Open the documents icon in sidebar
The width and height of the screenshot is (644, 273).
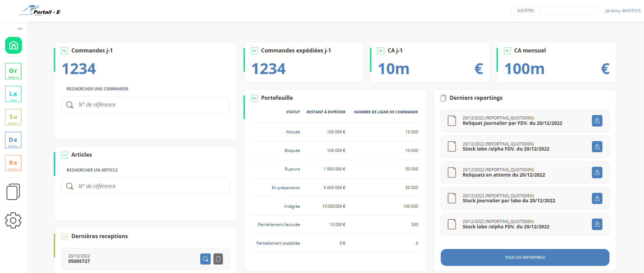click(13, 192)
